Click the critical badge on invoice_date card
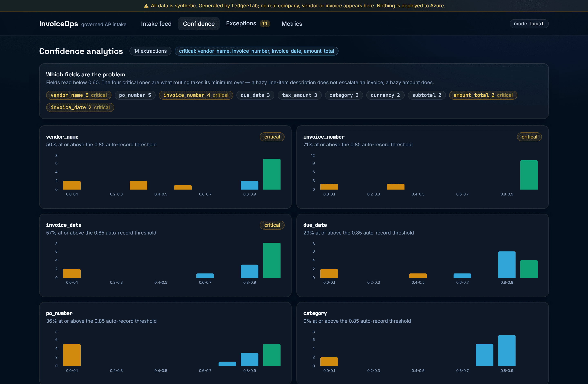Viewport: 588px width, 384px height. (x=272, y=225)
